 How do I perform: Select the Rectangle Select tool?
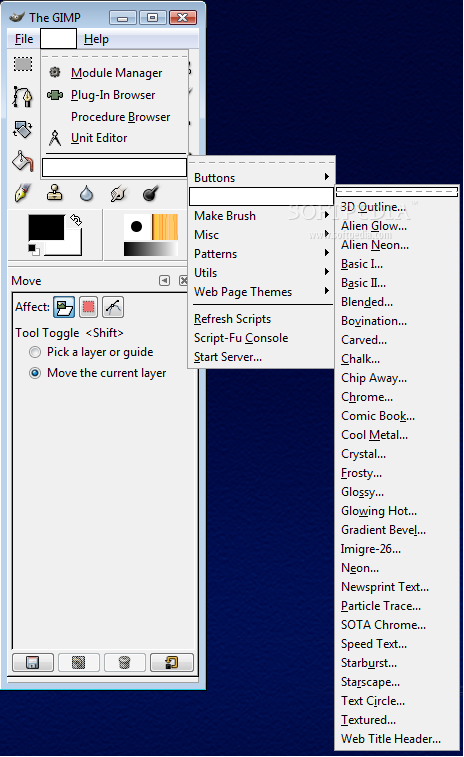click(23, 64)
